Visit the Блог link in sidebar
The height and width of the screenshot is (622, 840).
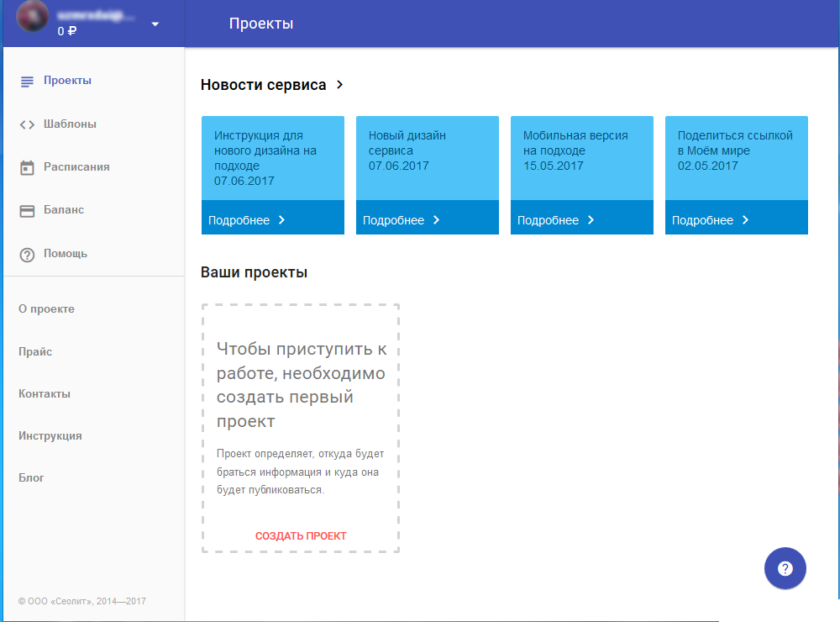[x=32, y=478]
